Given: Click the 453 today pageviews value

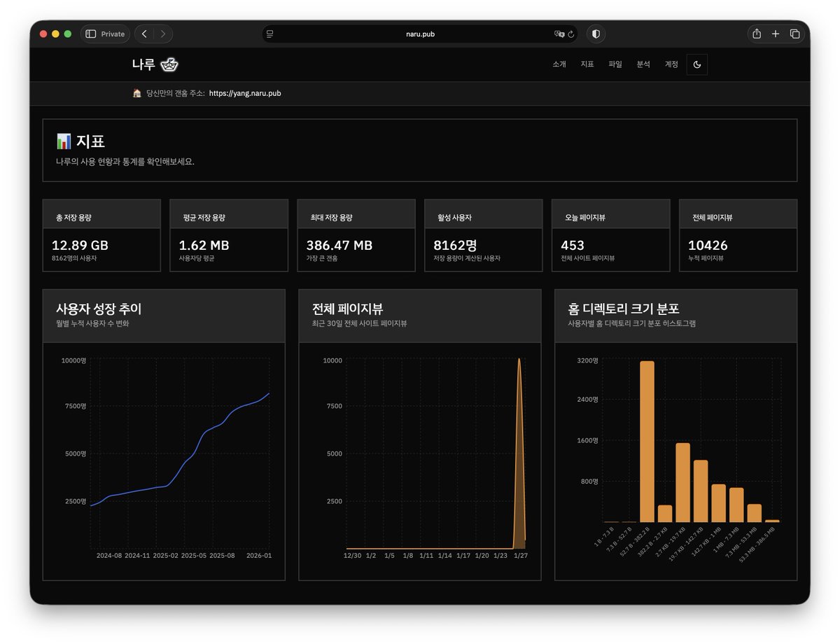Looking at the screenshot, I should [573, 245].
